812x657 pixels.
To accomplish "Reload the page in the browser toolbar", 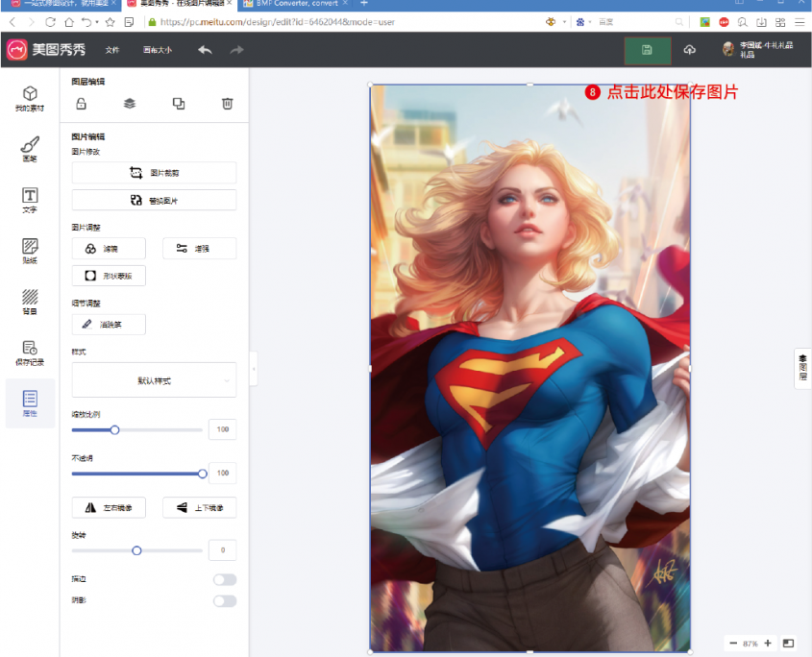I will (x=50, y=22).
